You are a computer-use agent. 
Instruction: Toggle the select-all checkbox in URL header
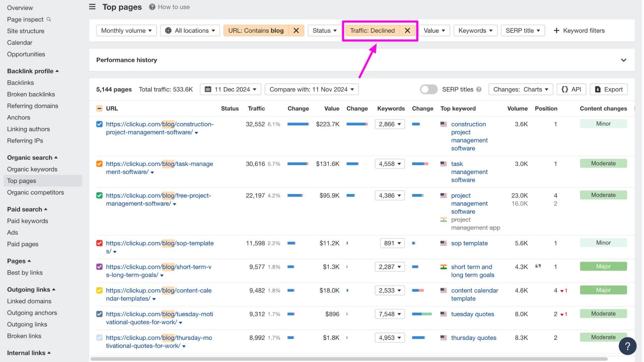click(x=99, y=108)
